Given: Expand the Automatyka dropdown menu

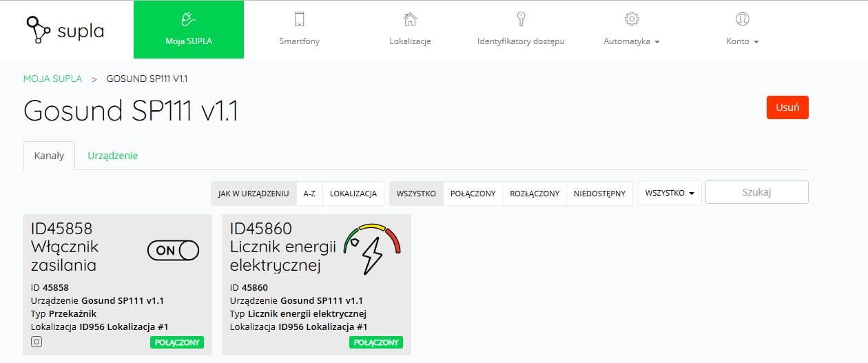Looking at the screenshot, I should point(632,41).
